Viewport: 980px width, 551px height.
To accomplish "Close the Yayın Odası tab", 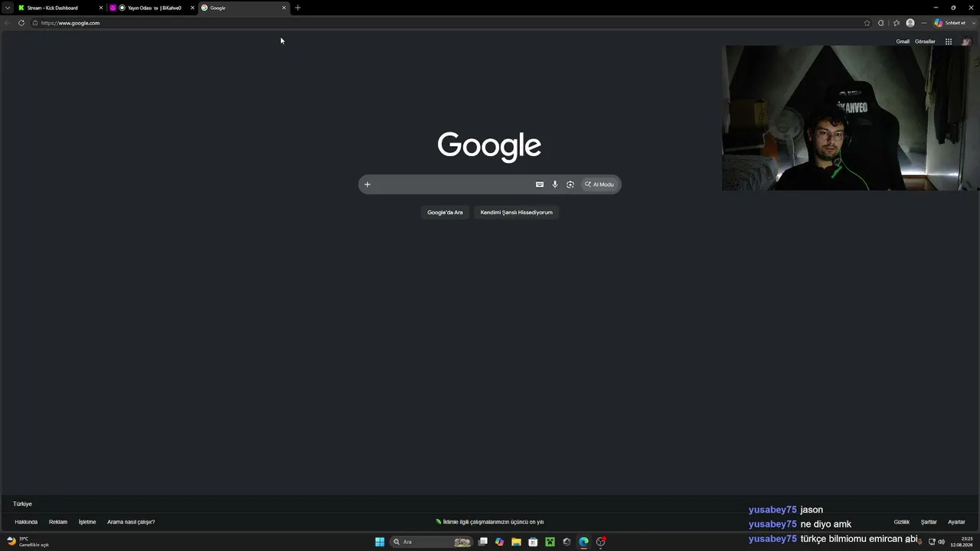I will point(192,8).
